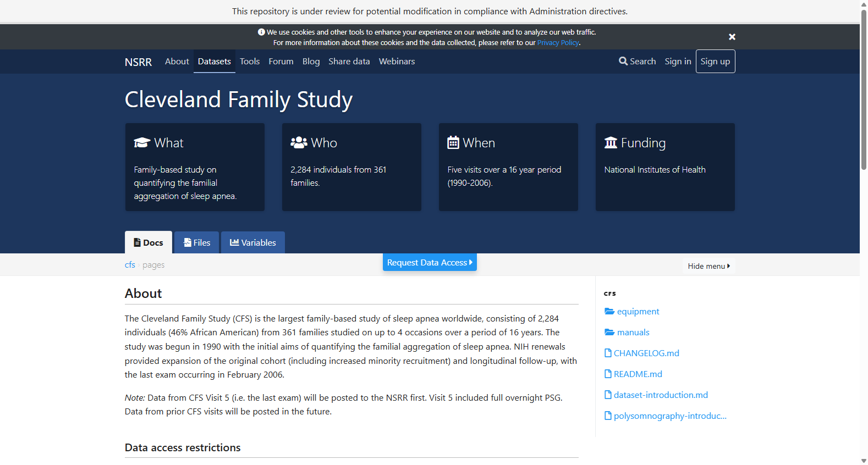Viewport: 868px width, 465px height.
Task: Switch to the Variables tab
Action: pos(253,242)
